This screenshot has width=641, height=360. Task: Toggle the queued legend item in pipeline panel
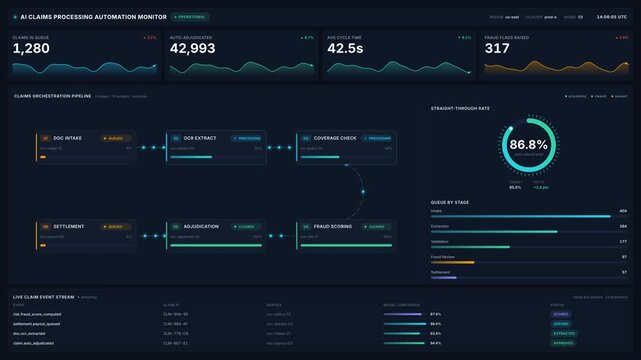pyautogui.click(x=619, y=96)
